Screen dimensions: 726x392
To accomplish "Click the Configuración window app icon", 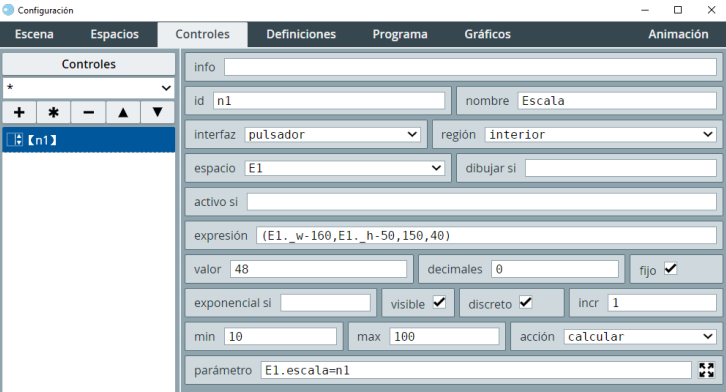I will [8, 10].
